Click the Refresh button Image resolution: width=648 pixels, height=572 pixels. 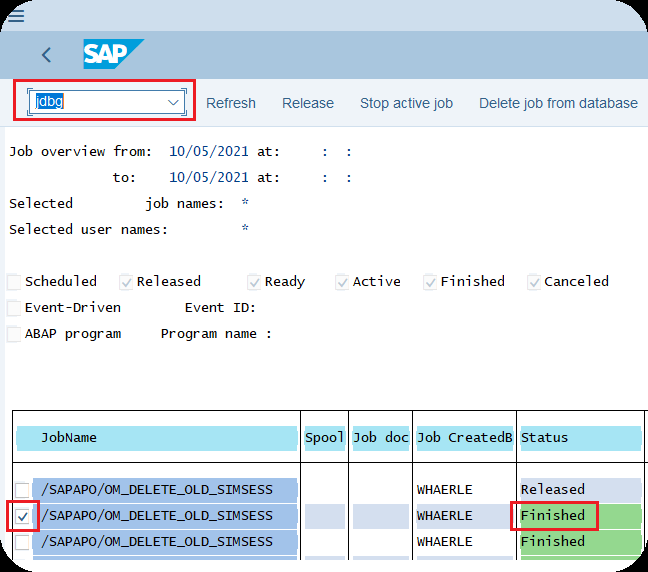(231, 103)
